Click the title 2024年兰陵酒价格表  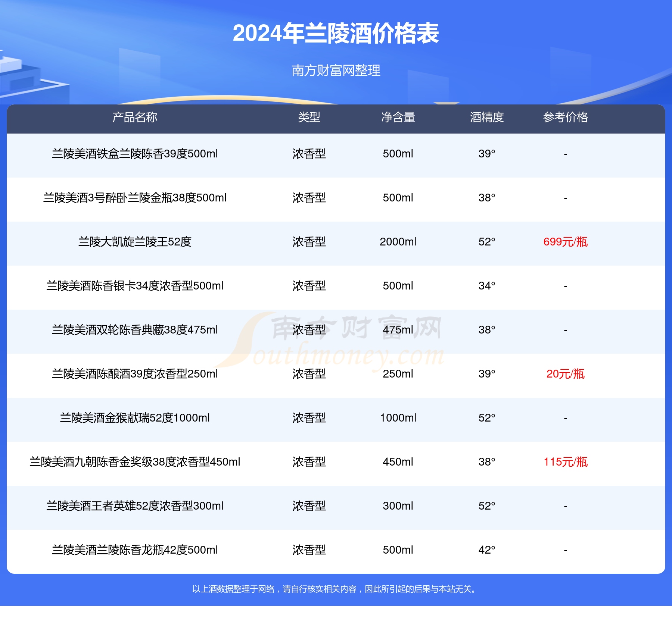point(336,33)
